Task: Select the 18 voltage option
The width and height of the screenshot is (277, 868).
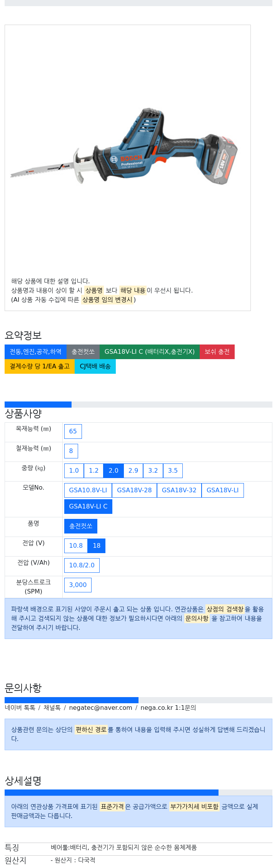Action: pos(97,546)
